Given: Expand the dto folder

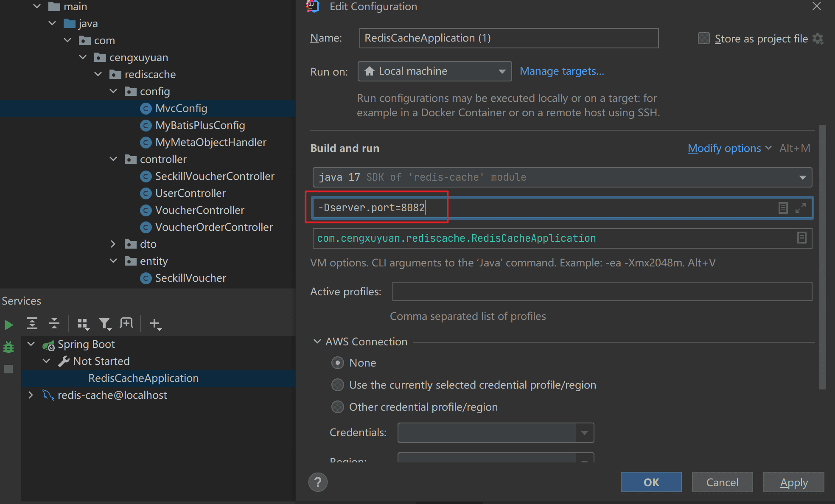Looking at the screenshot, I should coord(113,244).
